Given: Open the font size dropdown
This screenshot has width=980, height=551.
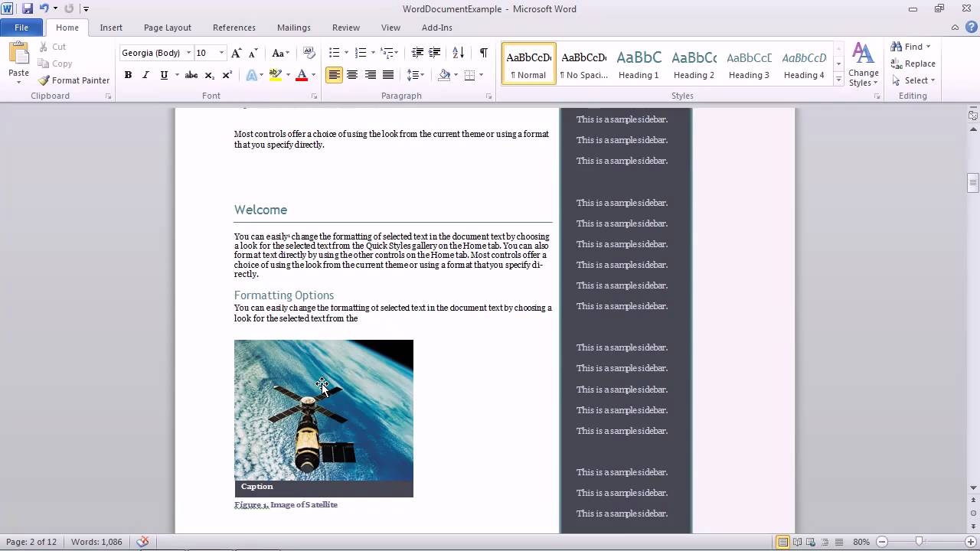Looking at the screenshot, I should (x=222, y=53).
